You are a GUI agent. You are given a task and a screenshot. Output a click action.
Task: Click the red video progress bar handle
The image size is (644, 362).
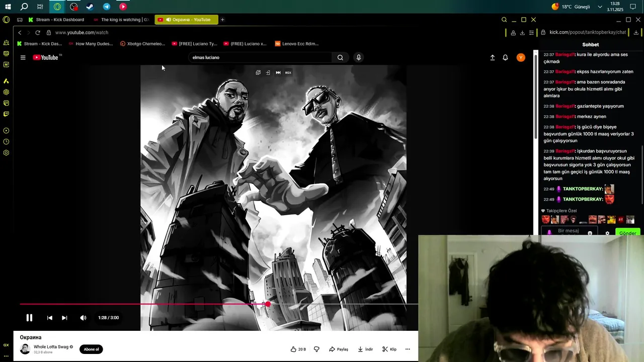(x=268, y=304)
